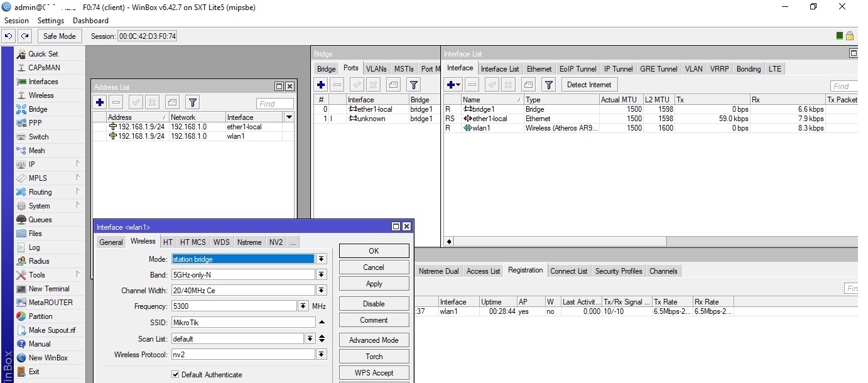Click the filter icon in Interface List
The width and height of the screenshot is (868, 383).
tap(548, 85)
